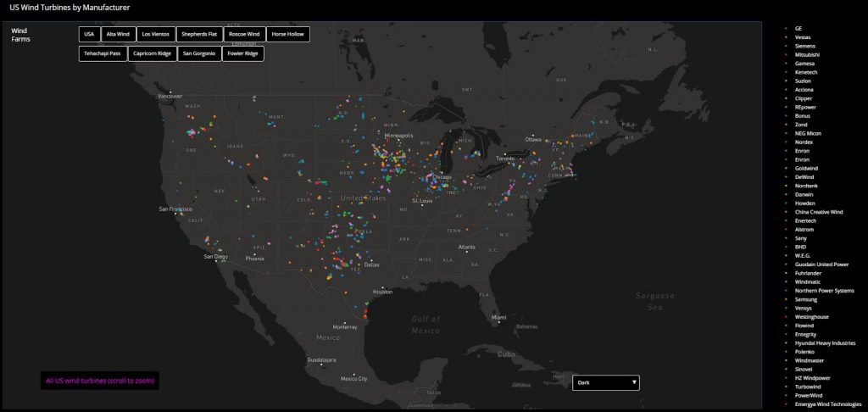
Task: Toggle the Siemens legend item
Action: tap(804, 46)
